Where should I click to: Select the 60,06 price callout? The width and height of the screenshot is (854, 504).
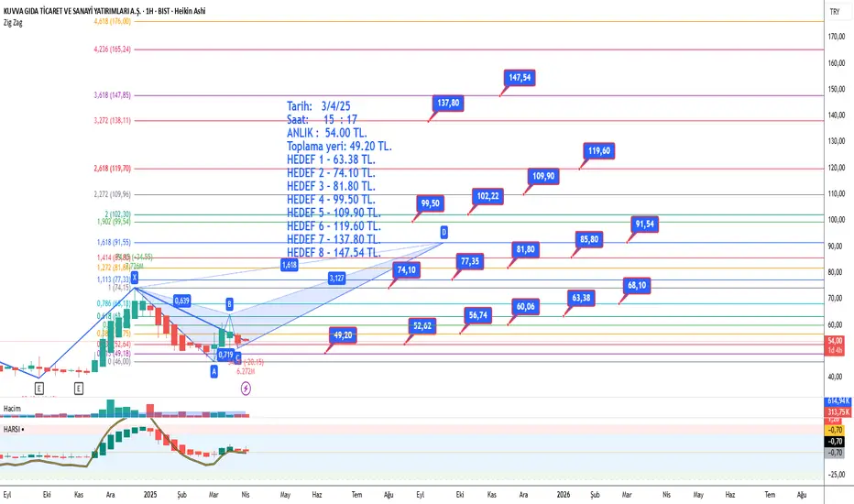pos(526,307)
